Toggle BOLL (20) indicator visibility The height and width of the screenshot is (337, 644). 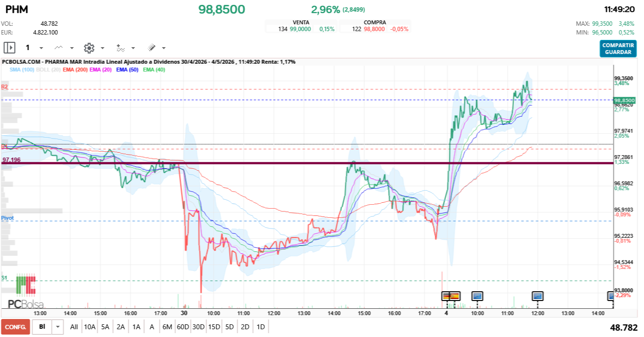click(48, 70)
